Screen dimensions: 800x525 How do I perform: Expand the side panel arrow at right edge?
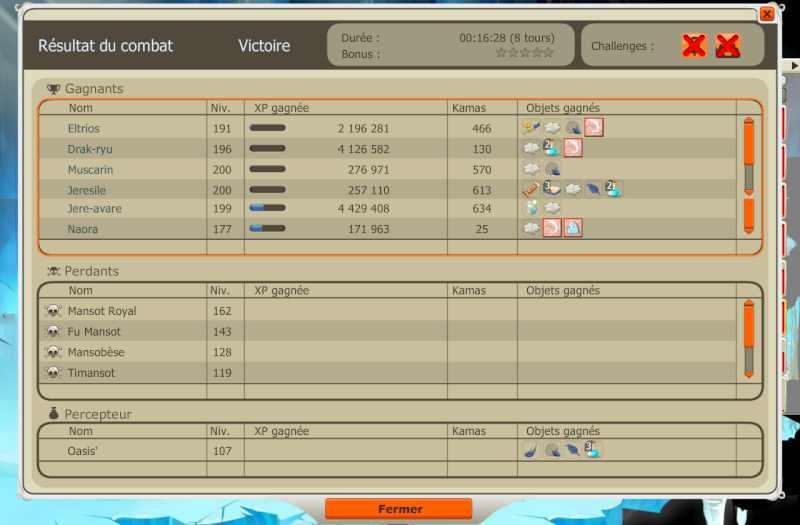794,65
